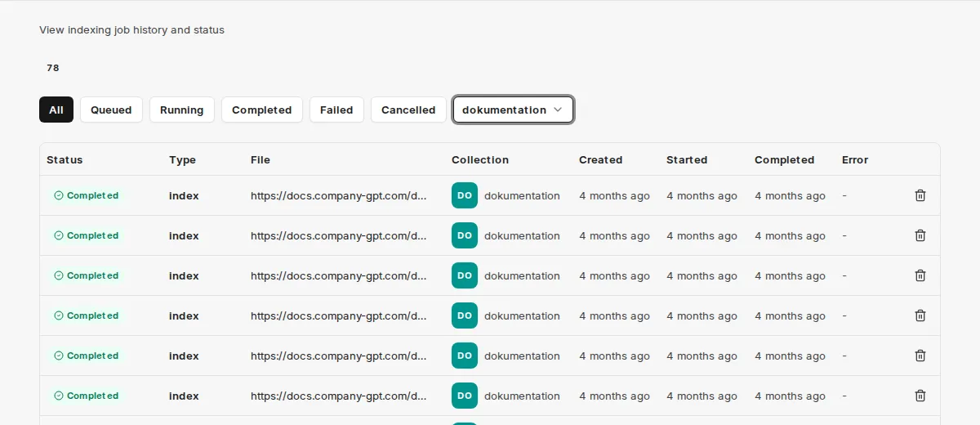This screenshot has height=425, width=980.
Task: Show All jobs filter
Action: (x=56, y=110)
